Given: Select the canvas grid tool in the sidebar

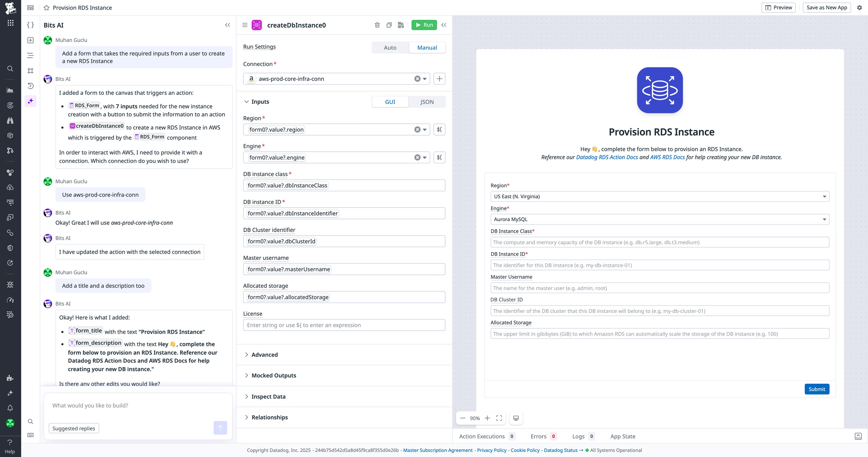Looking at the screenshot, I should [x=30, y=71].
